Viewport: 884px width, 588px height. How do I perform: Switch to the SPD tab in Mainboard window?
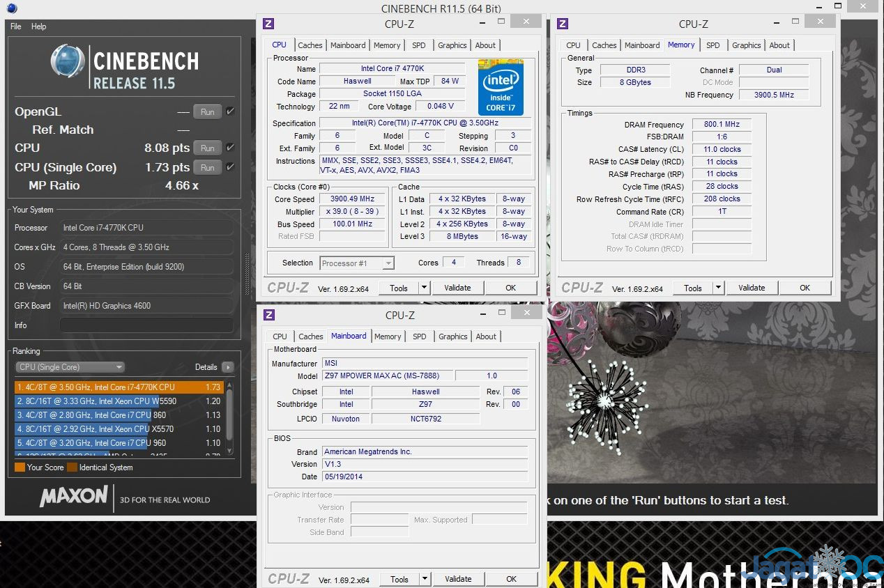click(x=419, y=336)
